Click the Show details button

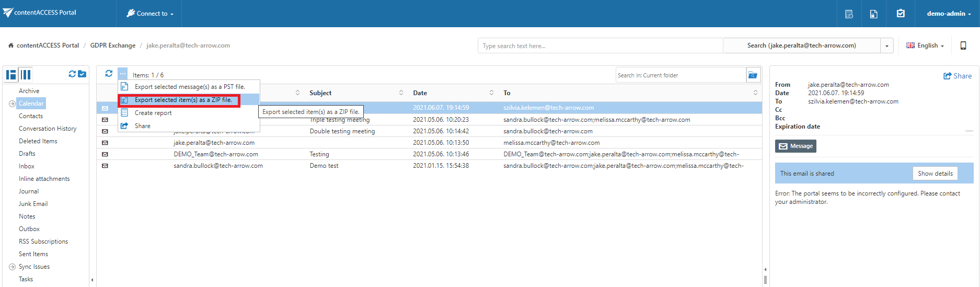935,174
